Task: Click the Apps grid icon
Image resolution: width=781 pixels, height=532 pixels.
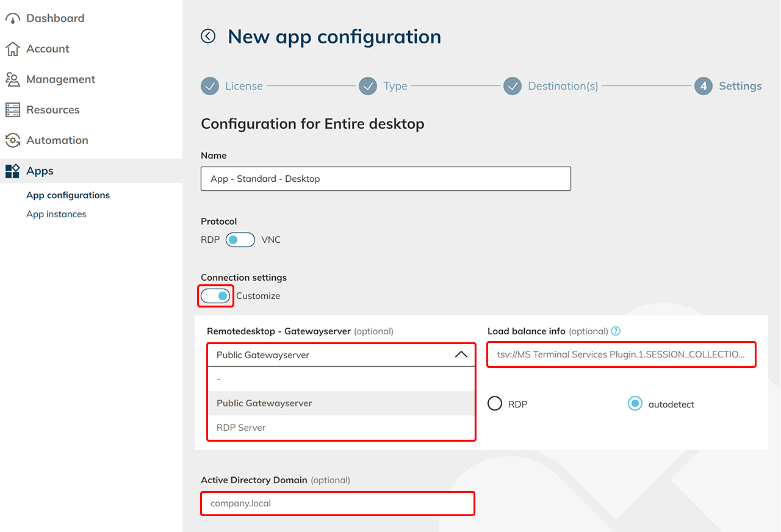Action: (x=13, y=171)
